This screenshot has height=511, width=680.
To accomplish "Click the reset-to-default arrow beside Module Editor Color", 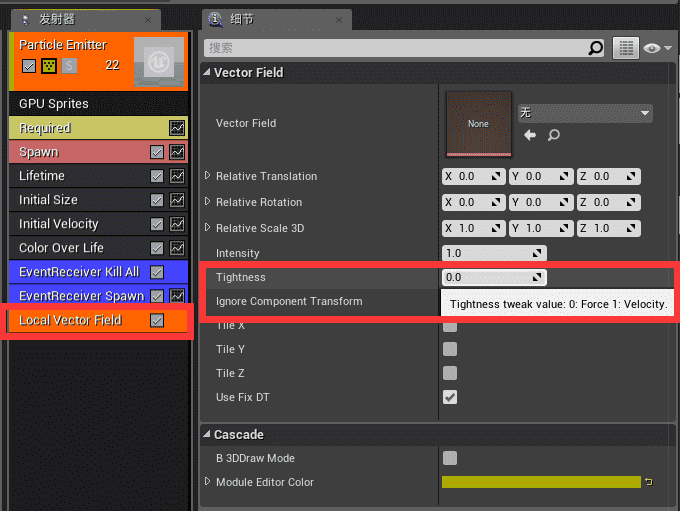I will (649, 482).
